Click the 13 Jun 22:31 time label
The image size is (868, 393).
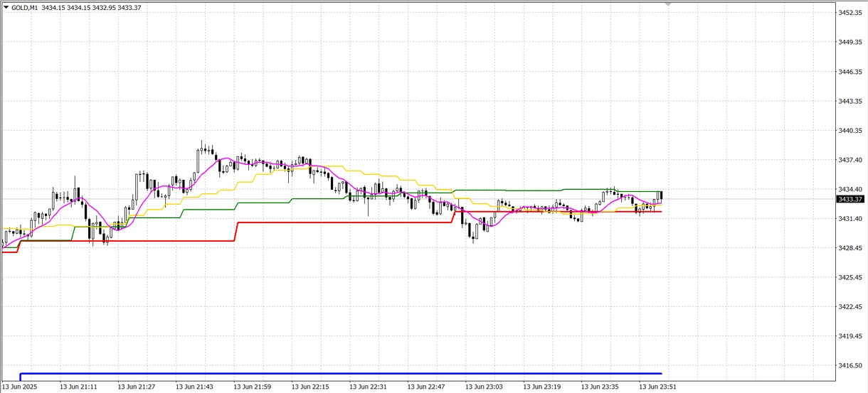tap(369, 387)
